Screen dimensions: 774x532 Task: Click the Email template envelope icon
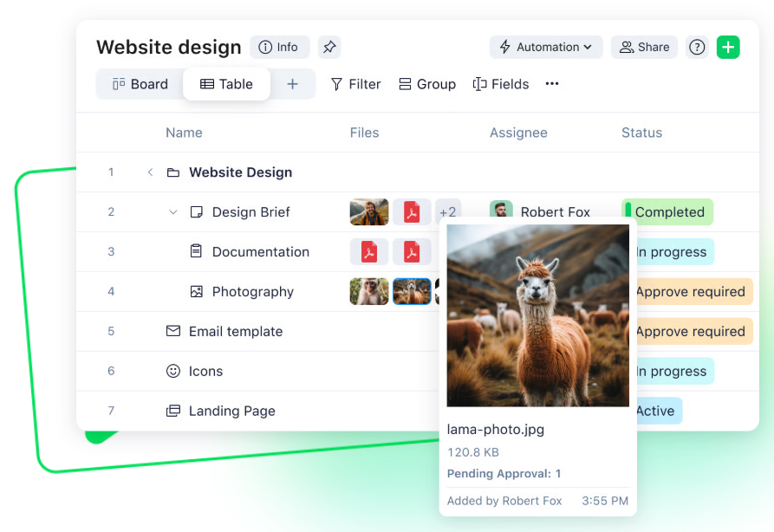[172, 331]
